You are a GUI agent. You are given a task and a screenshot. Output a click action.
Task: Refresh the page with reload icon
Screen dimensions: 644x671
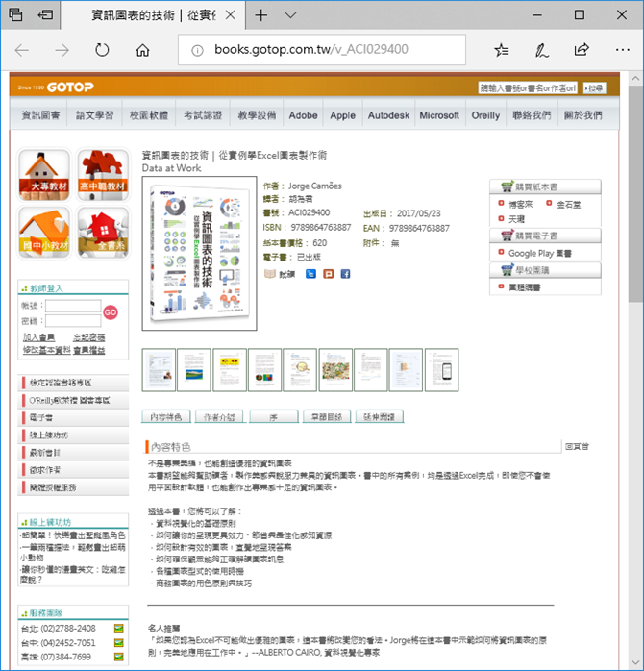point(102,51)
